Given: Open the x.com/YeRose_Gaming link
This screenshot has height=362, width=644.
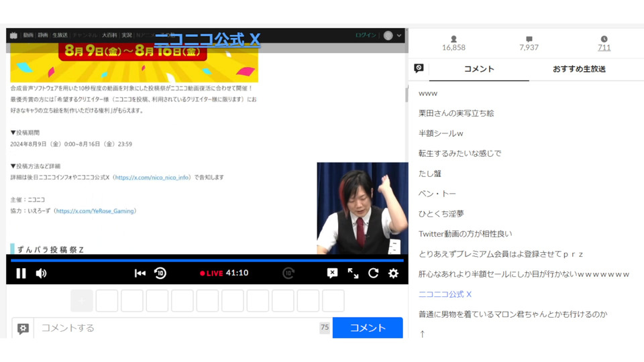Looking at the screenshot, I should tap(95, 211).
